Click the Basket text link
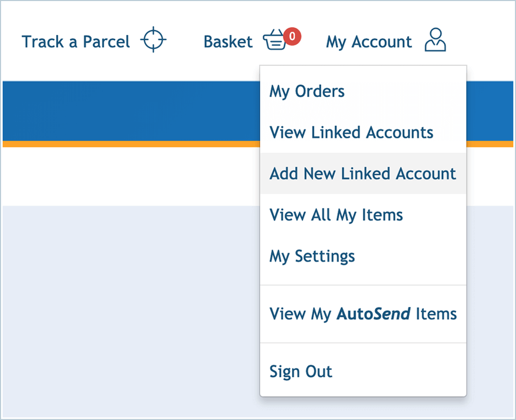 point(228,42)
